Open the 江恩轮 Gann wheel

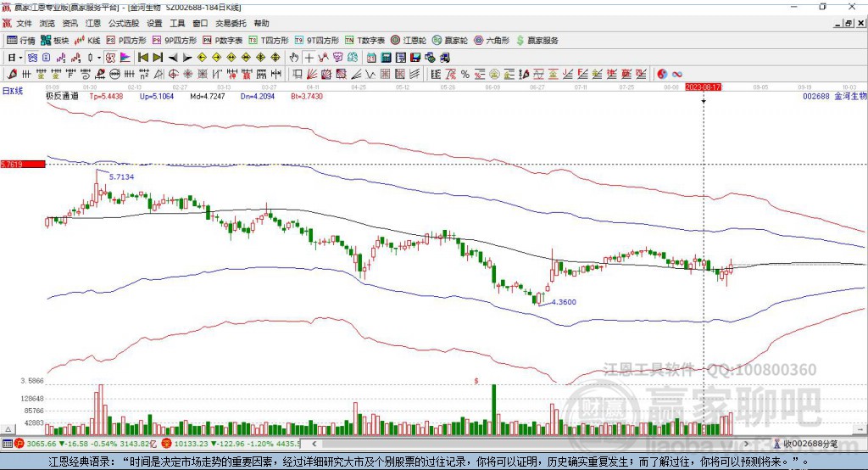pyautogui.click(x=409, y=41)
